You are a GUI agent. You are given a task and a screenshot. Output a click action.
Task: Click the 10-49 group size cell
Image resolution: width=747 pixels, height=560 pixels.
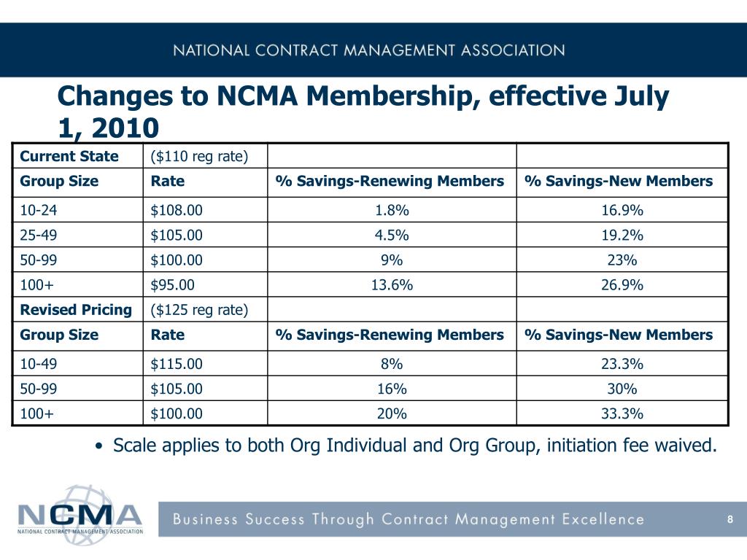click(77, 364)
